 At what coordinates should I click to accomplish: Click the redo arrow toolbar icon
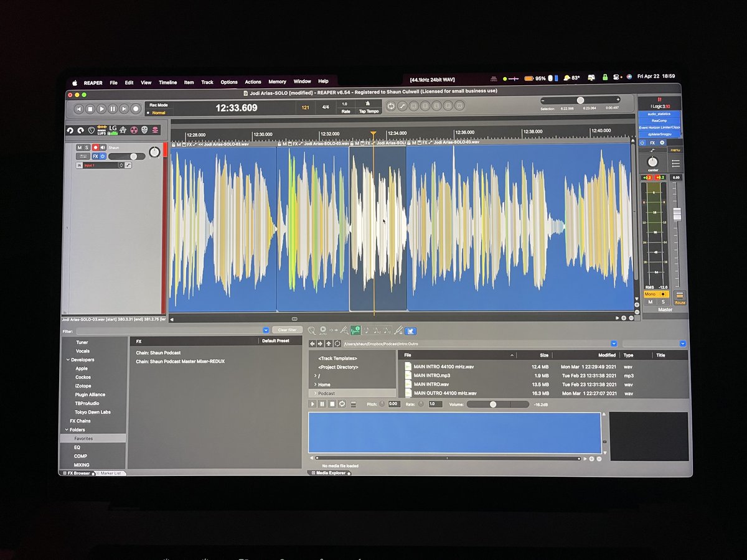click(x=81, y=130)
